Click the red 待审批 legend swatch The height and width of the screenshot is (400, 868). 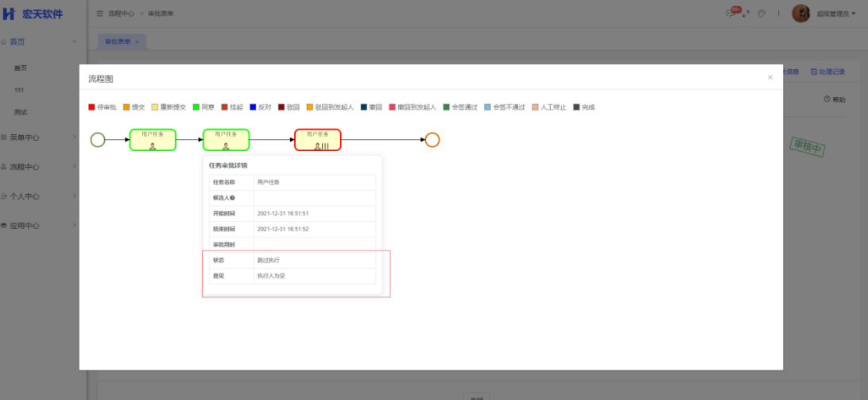pos(92,107)
